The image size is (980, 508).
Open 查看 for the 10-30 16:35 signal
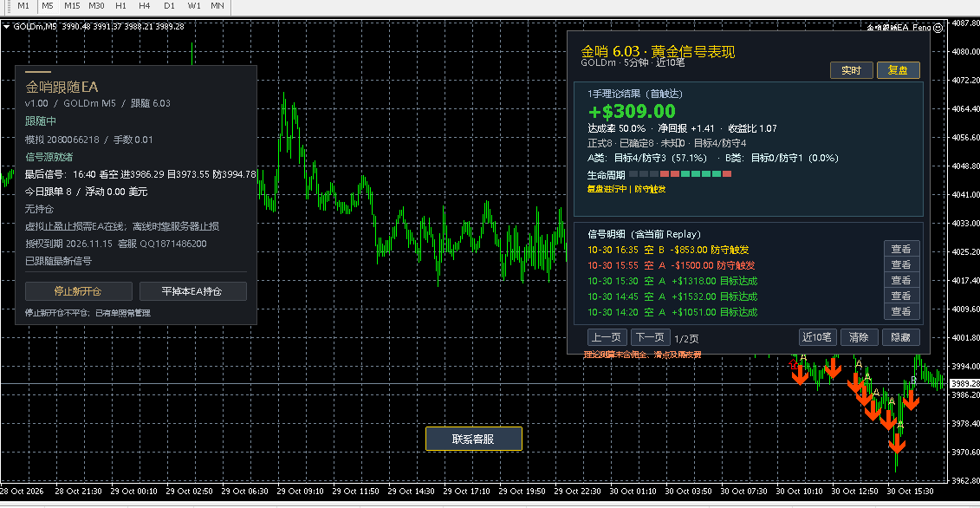point(901,249)
